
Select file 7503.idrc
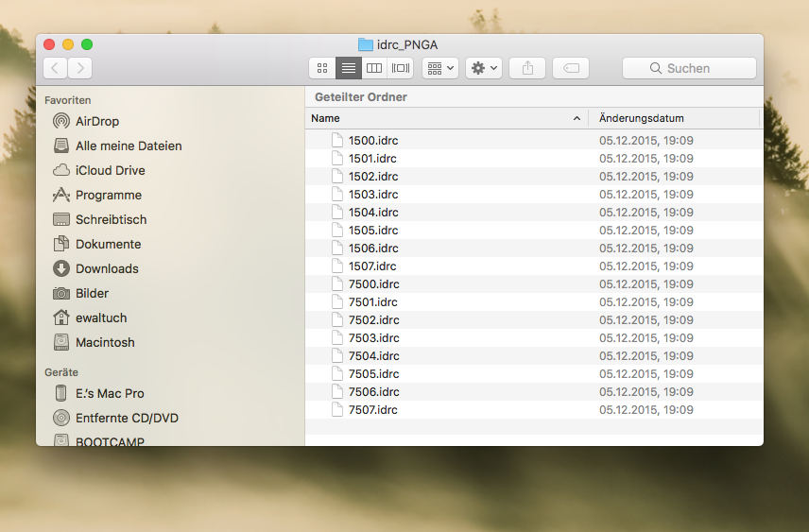pos(534,338)
